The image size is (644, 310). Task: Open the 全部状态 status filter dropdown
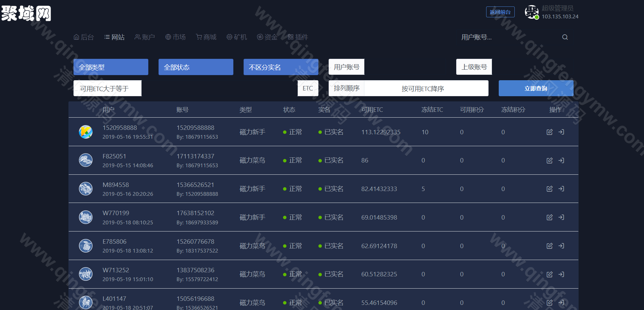pos(196,67)
